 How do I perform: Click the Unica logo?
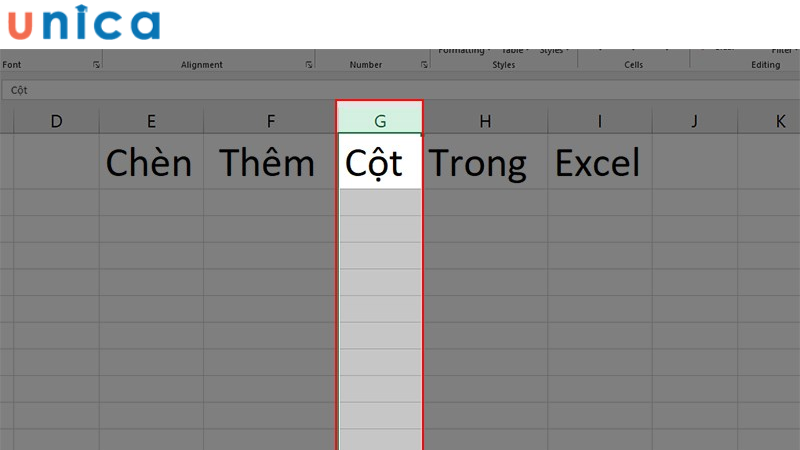click(83, 24)
